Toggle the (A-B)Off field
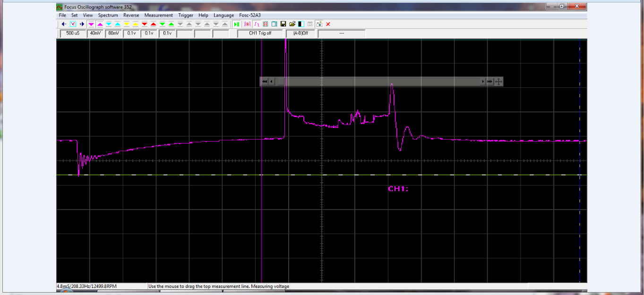 [301, 34]
